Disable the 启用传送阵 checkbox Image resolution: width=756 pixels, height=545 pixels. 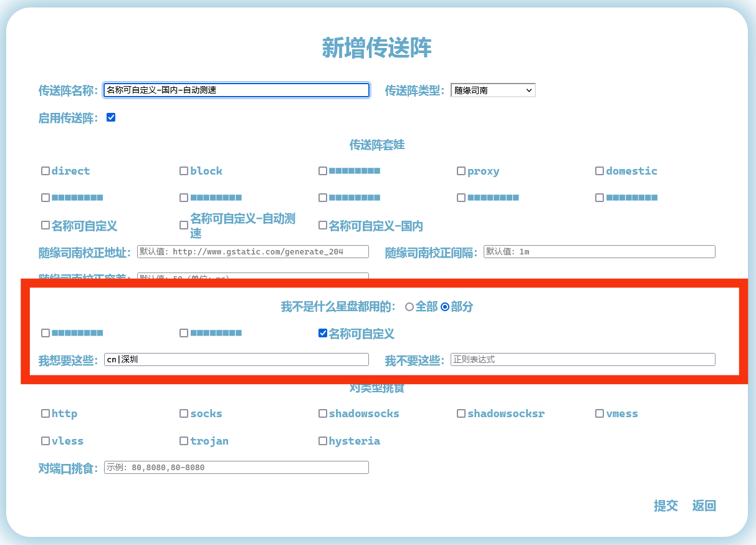(x=111, y=117)
